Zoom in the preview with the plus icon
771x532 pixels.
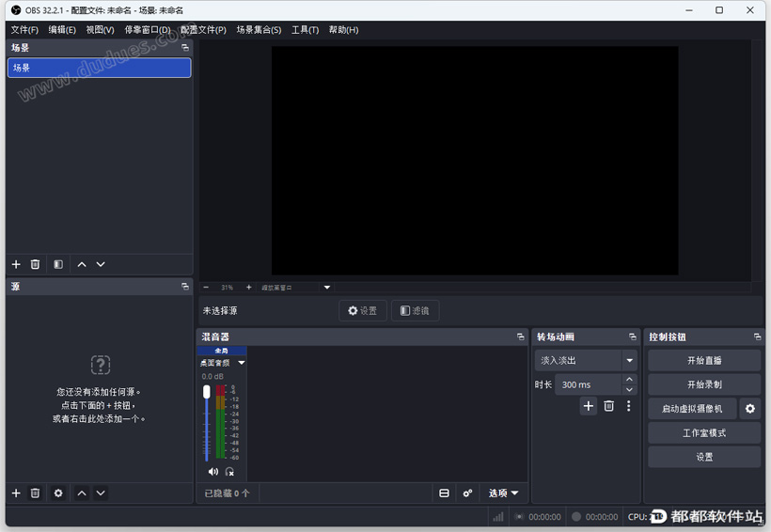tap(249, 287)
